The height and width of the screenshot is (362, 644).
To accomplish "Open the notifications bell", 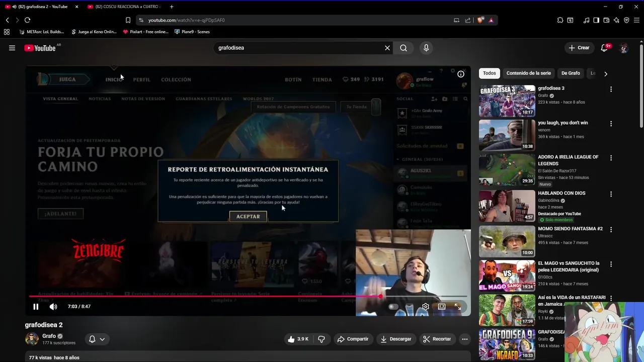I will pyautogui.click(x=605, y=48).
